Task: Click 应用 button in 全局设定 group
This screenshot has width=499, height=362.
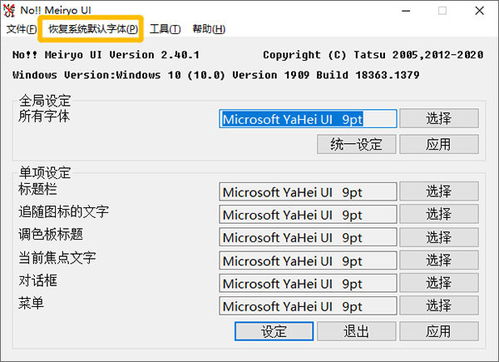Action: [439, 144]
